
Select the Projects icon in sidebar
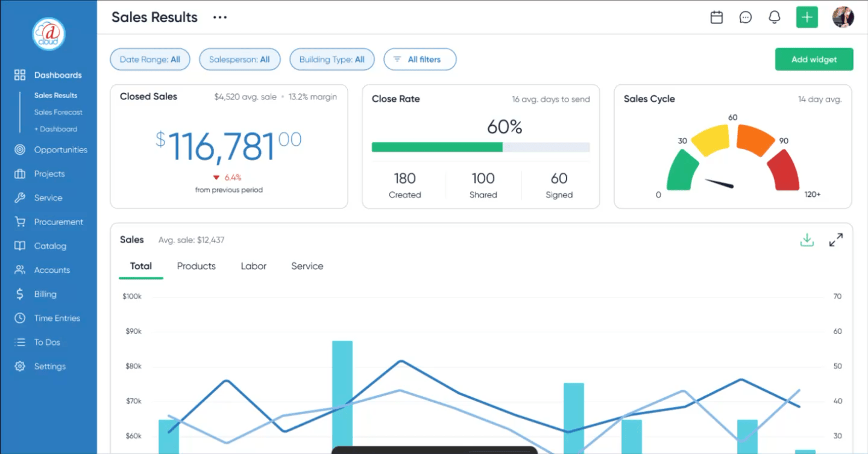(x=20, y=173)
